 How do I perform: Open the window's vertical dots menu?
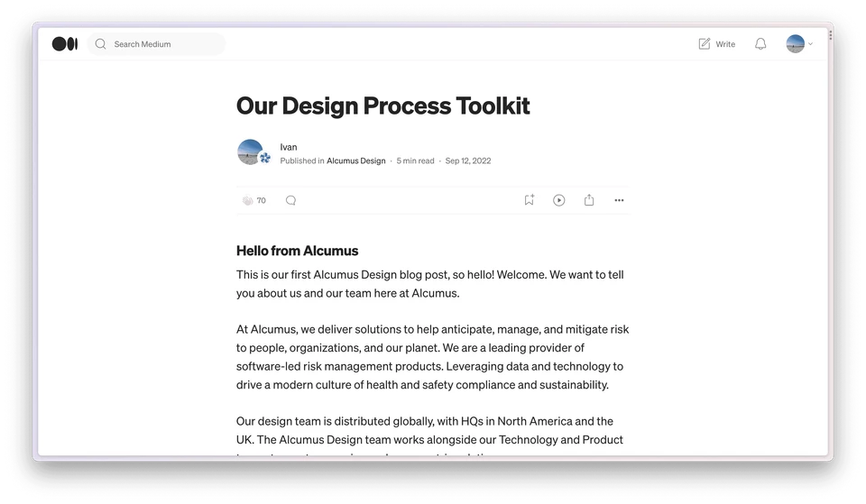[830, 35]
